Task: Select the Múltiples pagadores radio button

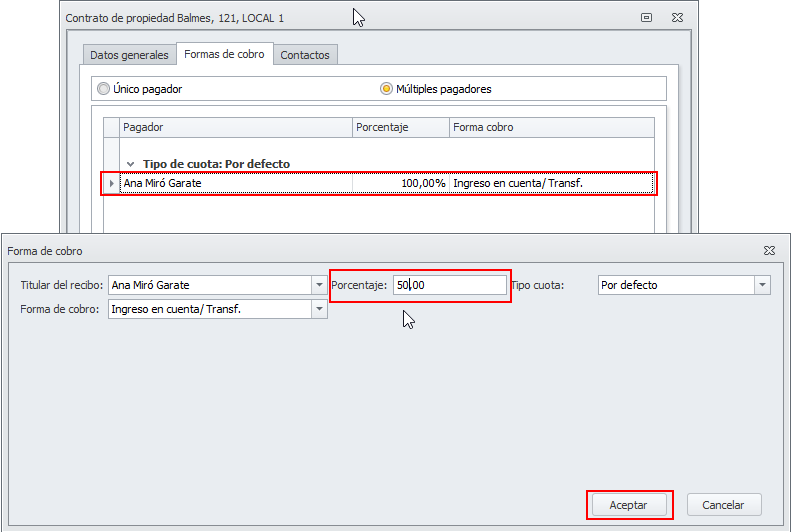Action: point(386,89)
